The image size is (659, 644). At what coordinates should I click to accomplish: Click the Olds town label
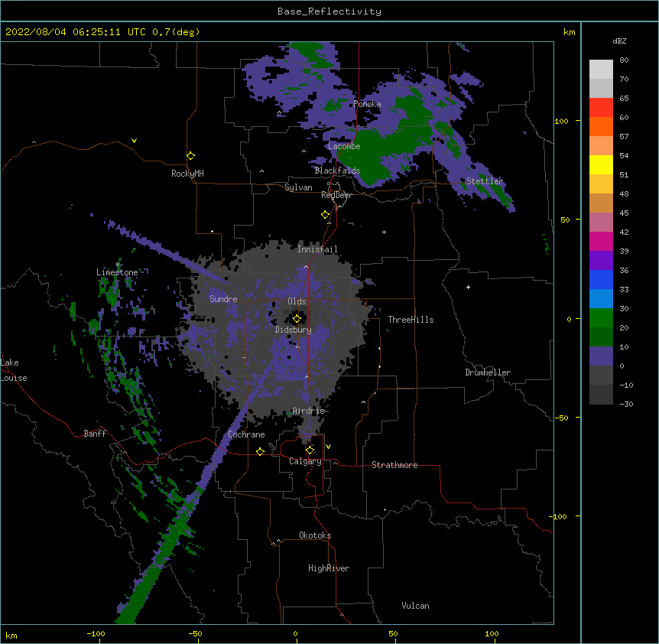(x=297, y=301)
